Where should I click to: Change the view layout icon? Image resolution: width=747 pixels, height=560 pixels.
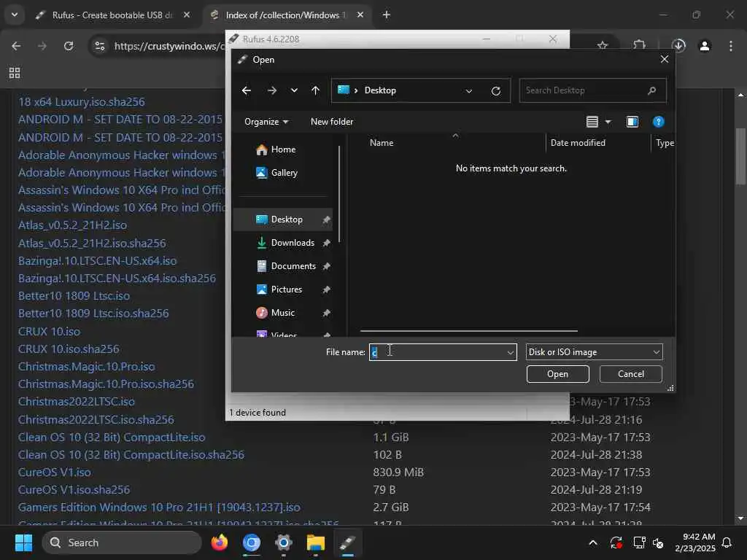592,122
